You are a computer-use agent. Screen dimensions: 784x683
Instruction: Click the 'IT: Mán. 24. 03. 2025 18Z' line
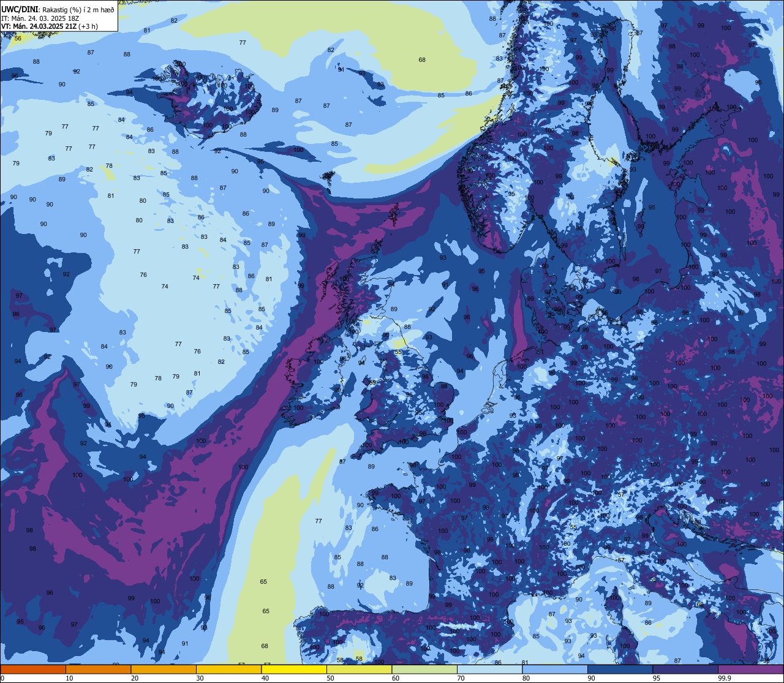point(40,18)
